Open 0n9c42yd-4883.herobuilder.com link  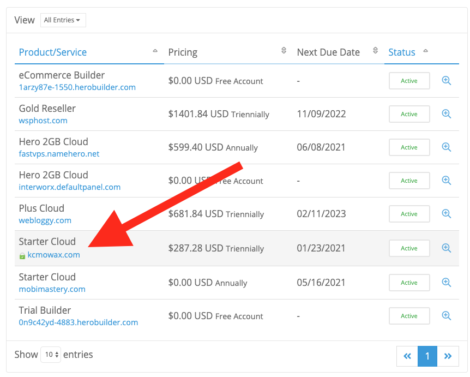point(78,322)
